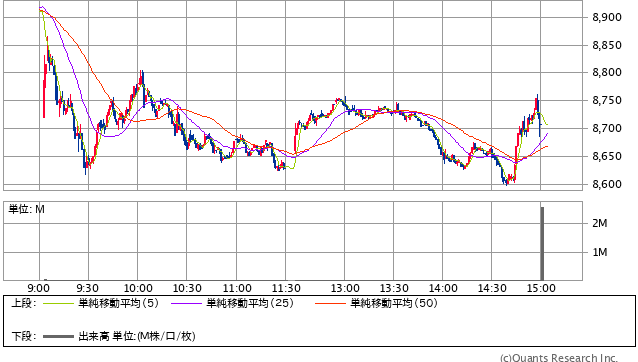Click the 下段: legend label
Screen dimensions: 638x362
coord(24,336)
